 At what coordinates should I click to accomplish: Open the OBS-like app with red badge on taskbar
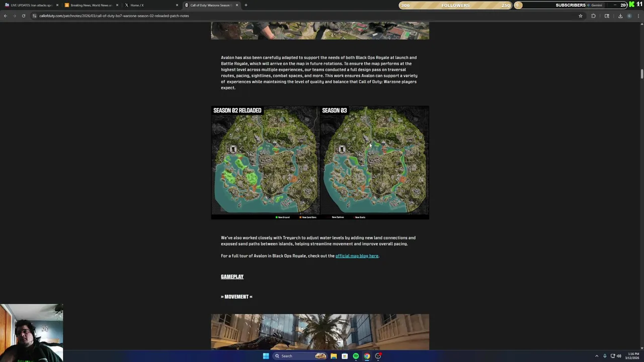[378, 356]
